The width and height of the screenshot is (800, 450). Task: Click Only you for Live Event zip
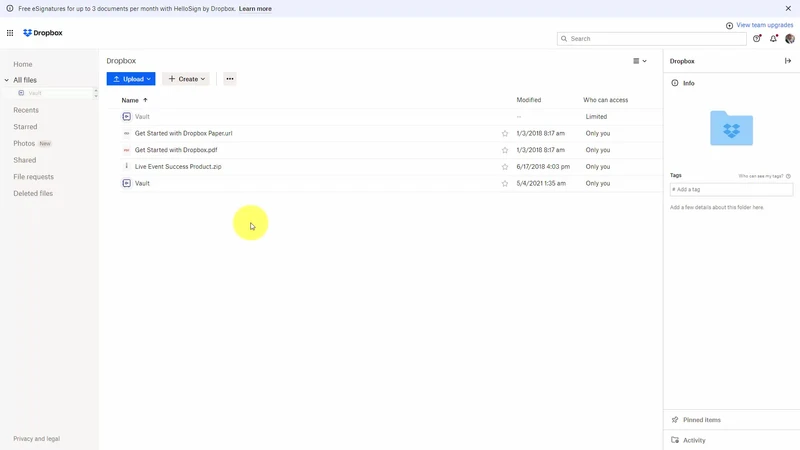coord(598,167)
